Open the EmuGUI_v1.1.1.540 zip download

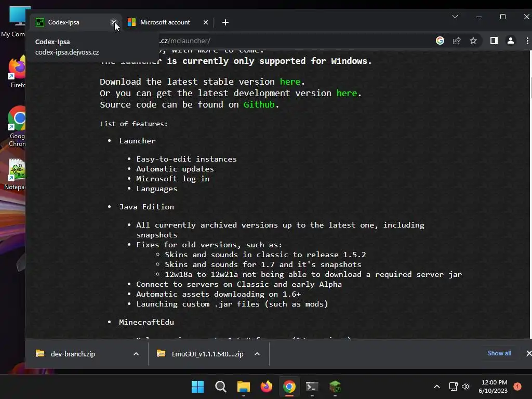208,354
